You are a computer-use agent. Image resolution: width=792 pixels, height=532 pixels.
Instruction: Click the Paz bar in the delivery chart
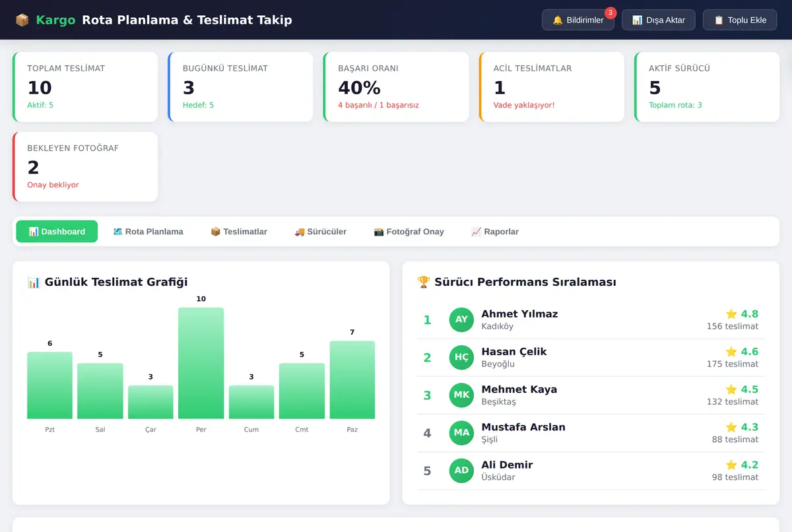click(352, 380)
